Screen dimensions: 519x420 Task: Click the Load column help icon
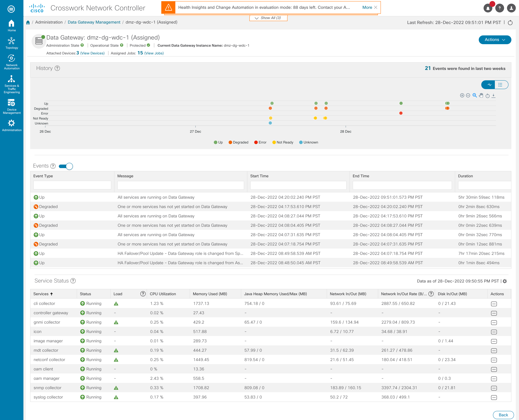143,294
